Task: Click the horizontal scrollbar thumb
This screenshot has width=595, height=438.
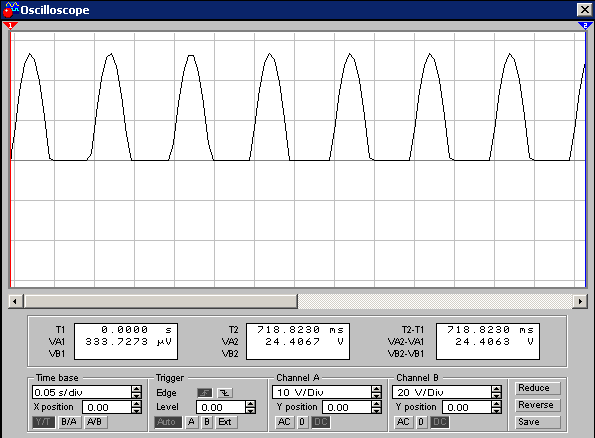Action: (161, 301)
